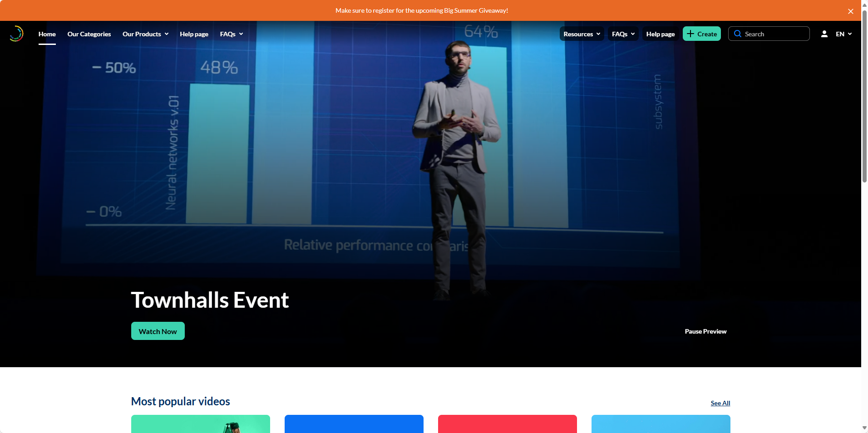This screenshot has width=868, height=433.
Task: Expand the left FAQs dropdown
Action: pyautogui.click(x=232, y=34)
